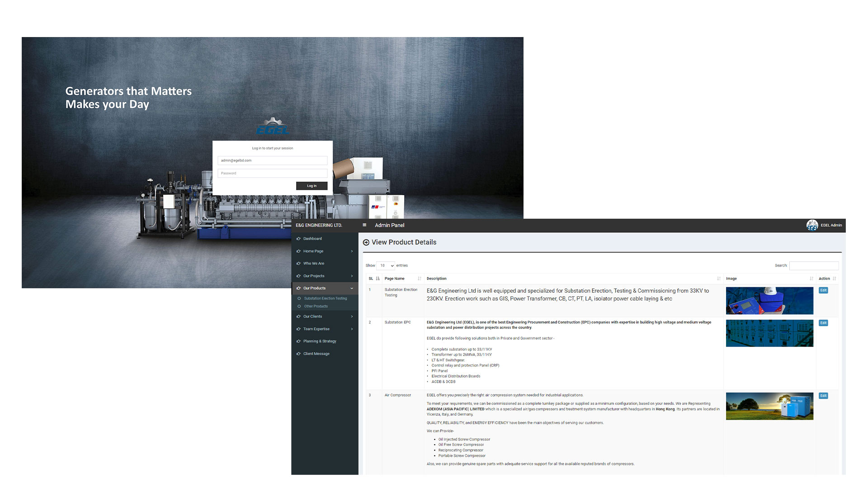Viewport: 868px width, 488px height.
Task: Click the Action column sort icon
Action: (834, 279)
